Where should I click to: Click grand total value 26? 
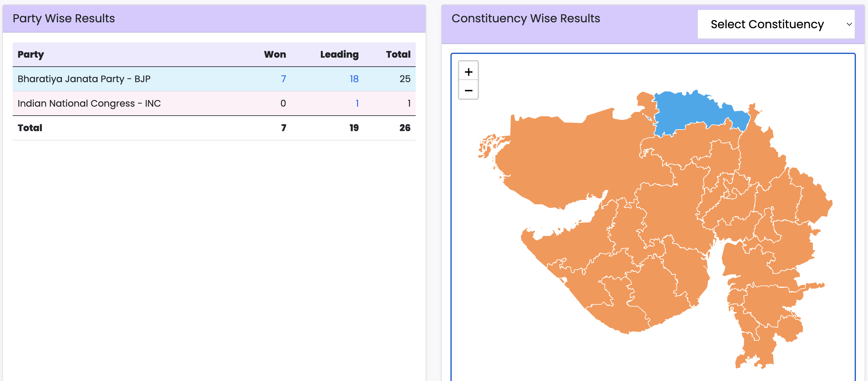[x=405, y=128]
